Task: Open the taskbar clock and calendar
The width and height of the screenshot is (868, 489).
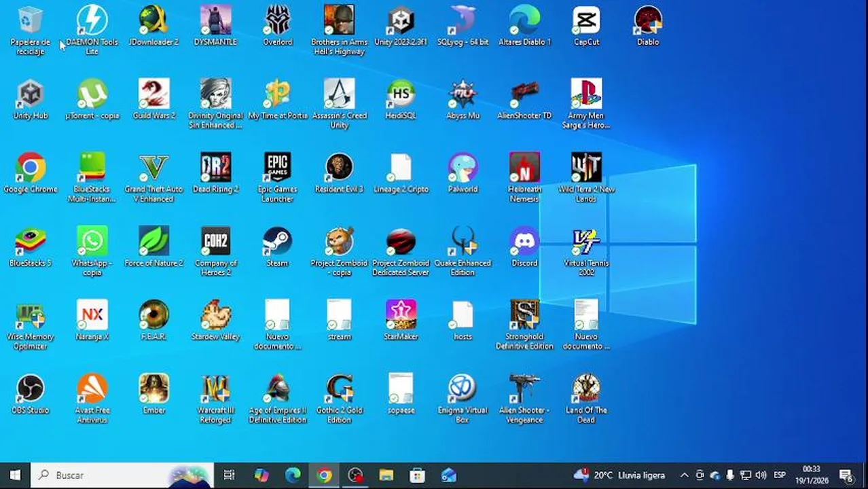Action: [x=812, y=475]
